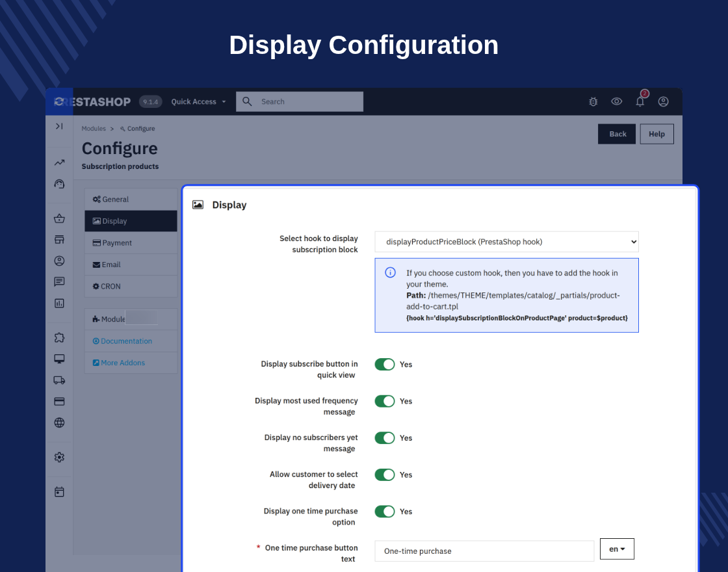Open the user profile account icon

tap(664, 101)
